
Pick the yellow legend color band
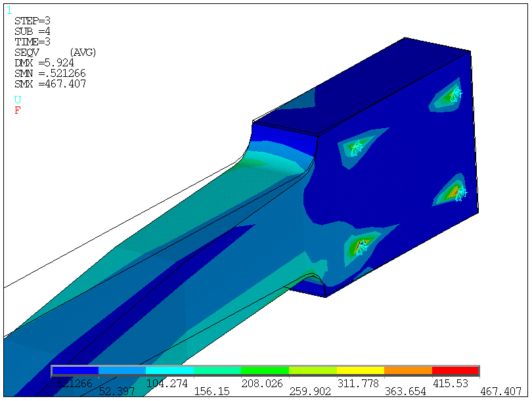click(361, 371)
